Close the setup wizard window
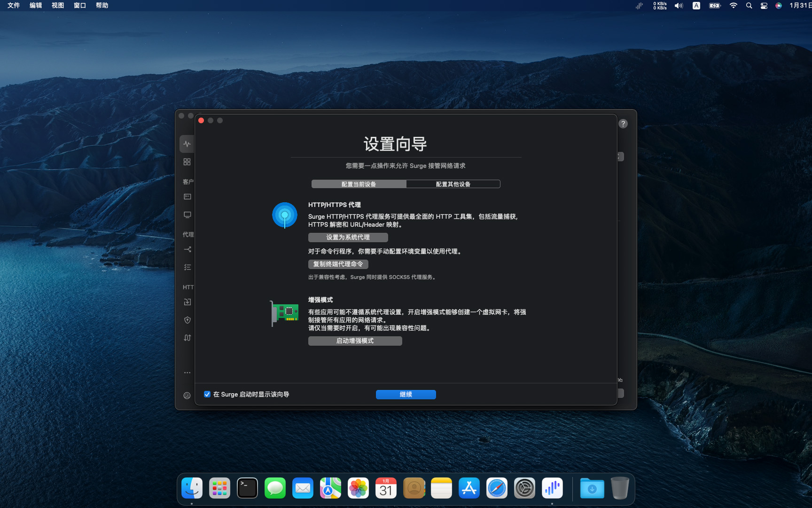The width and height of the screenshot is (812, 508). click(201, 120)
